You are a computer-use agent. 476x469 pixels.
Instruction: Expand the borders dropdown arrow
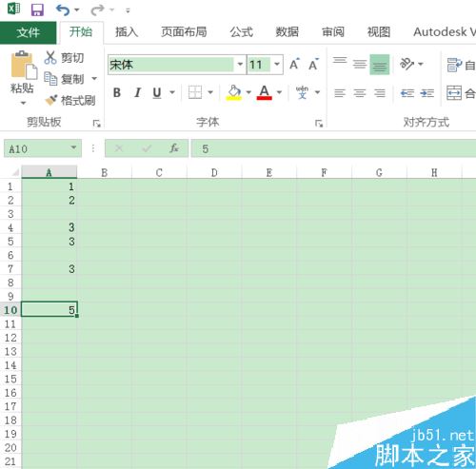(210, 92)
